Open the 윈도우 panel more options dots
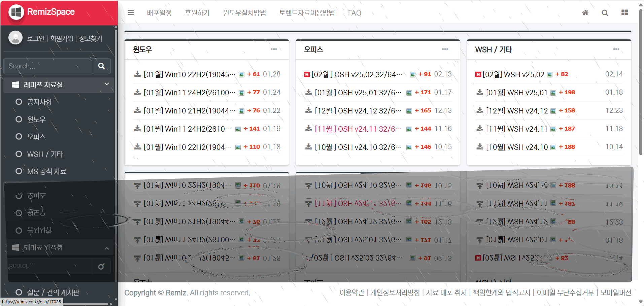Image resolution: width=644 pixels, height=306 pixels. click(274, 49)
